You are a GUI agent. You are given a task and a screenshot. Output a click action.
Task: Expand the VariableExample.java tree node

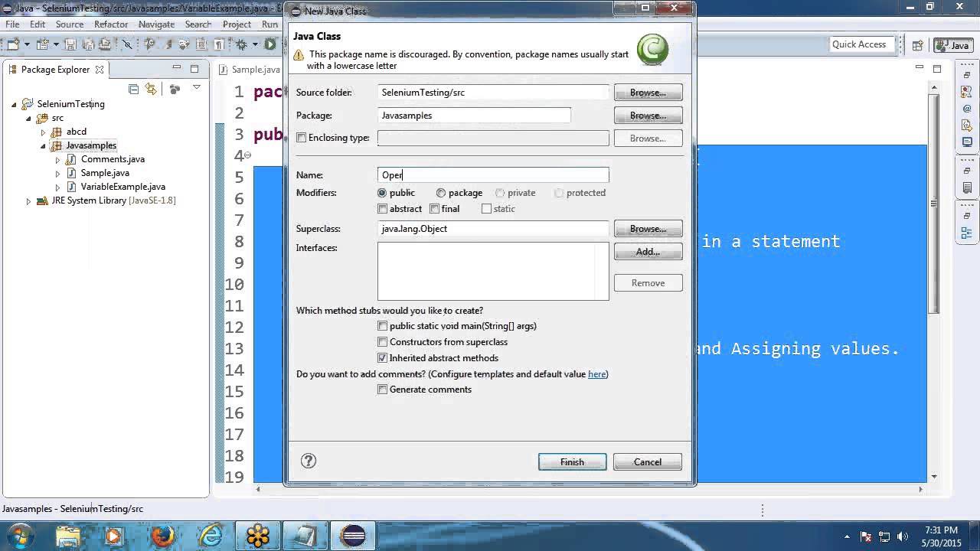57,187
